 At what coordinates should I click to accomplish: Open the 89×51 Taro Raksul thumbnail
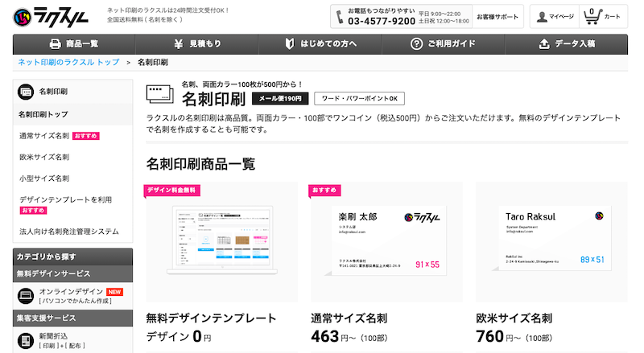click(551, 242)
